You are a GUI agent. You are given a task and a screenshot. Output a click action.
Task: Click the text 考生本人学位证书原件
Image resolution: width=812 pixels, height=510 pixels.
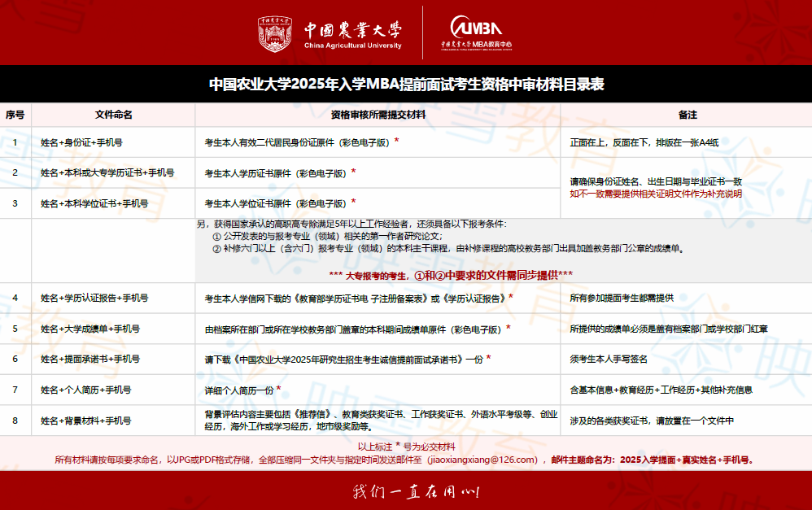click(275, 203)
